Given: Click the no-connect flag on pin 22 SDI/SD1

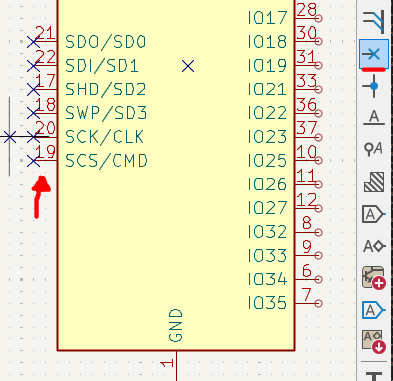Looking at the screenshot, I should point(33,66).
